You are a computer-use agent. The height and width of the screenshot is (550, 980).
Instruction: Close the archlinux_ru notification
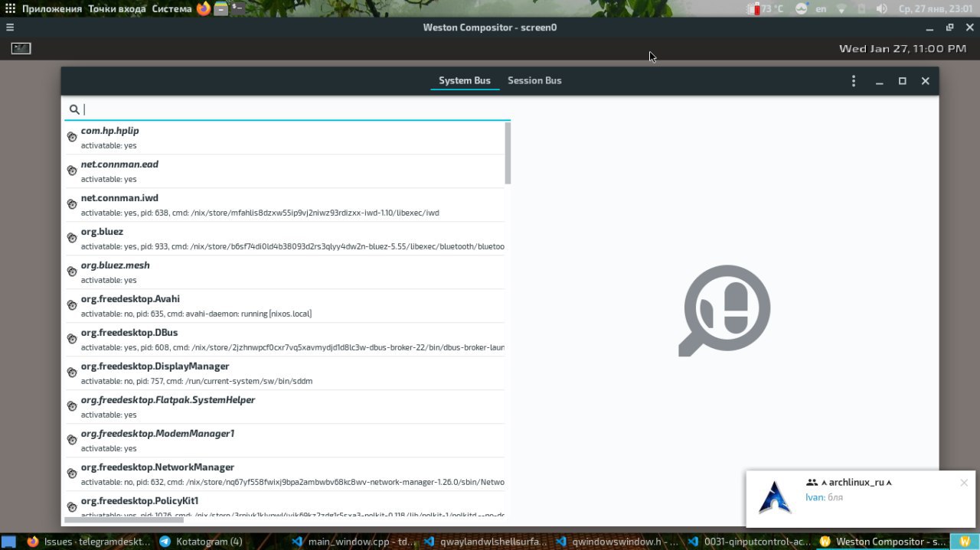(964, 483)
